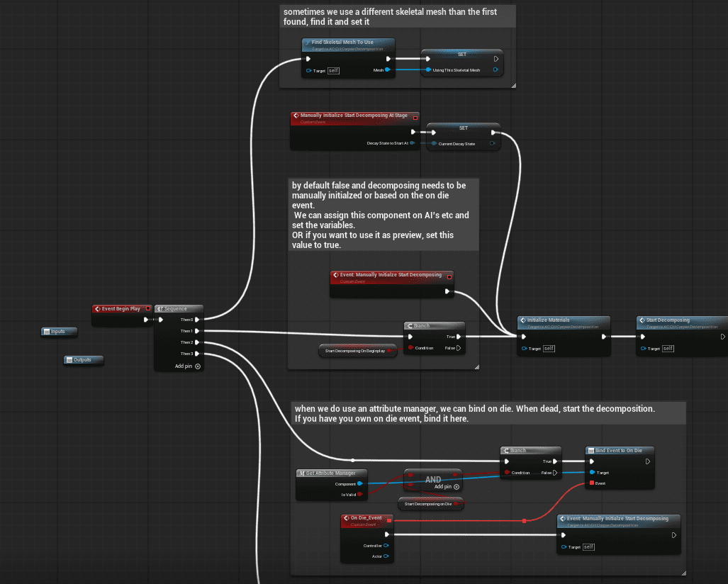Select the Find Skeletal Mesh To Use node title
The width and height of the screenshot is (728, 584).
click(342, 43)
